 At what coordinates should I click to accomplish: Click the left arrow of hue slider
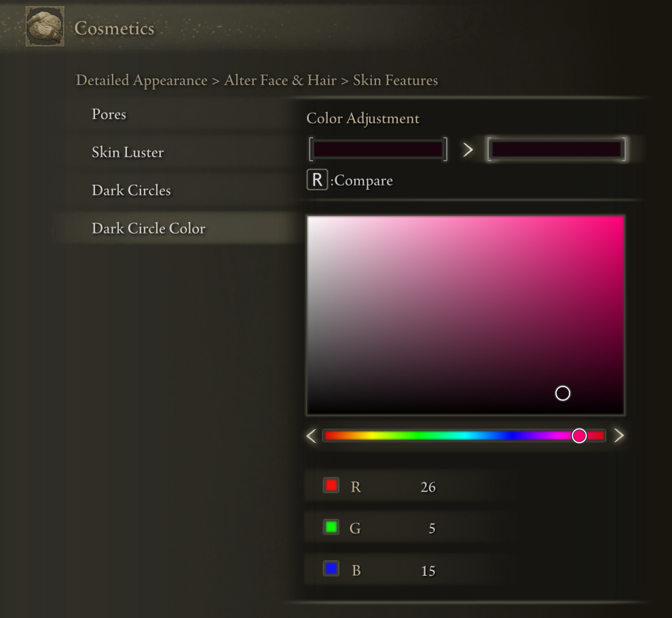tap(312, 436)
